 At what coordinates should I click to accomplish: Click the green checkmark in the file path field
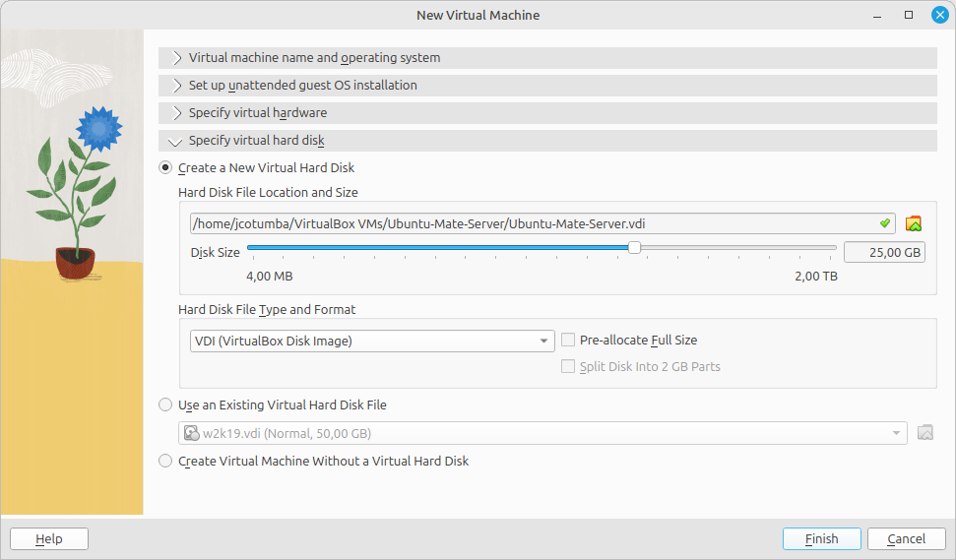click(885, 223)
